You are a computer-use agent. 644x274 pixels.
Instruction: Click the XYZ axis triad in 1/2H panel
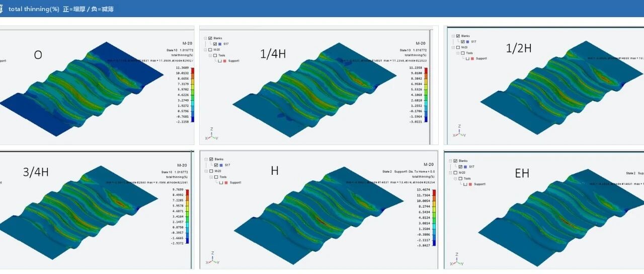458,131
